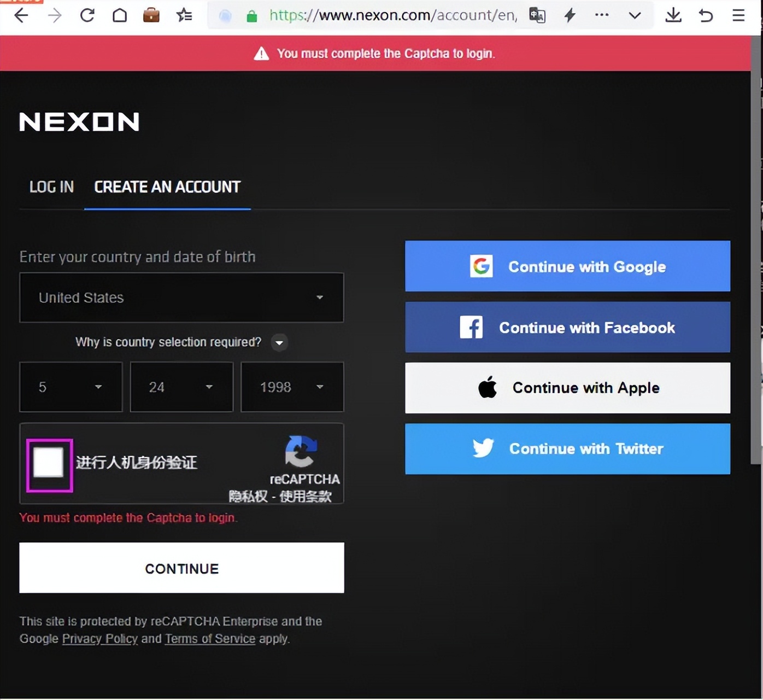Expand the address bar chevron dropdown
The width and height of the screenshot is (763, 700).
pos(635,15)
